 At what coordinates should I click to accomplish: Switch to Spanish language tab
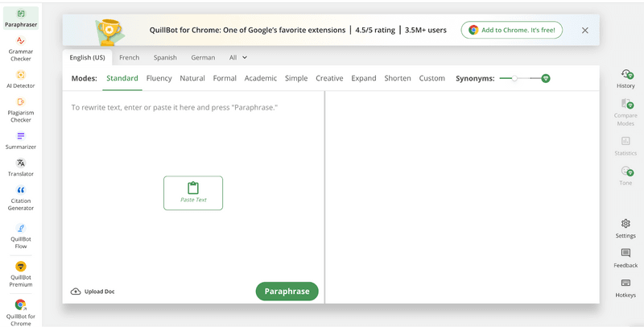165,57
